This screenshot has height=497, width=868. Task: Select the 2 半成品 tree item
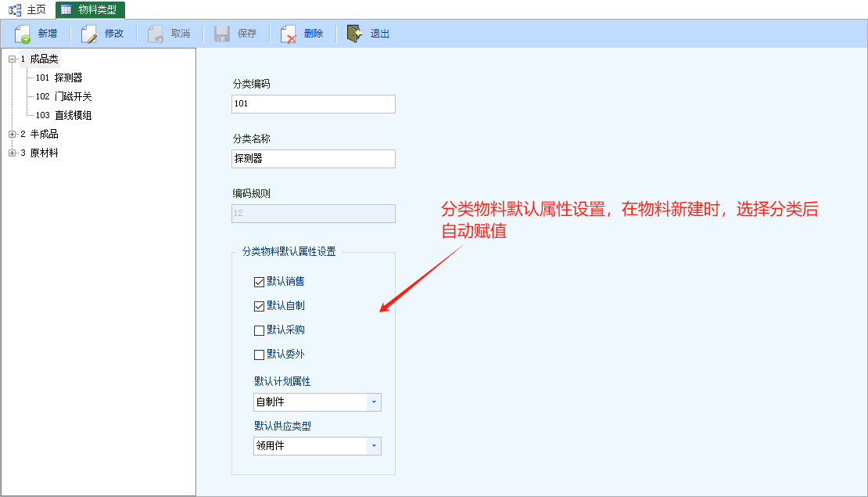[40, 134]
